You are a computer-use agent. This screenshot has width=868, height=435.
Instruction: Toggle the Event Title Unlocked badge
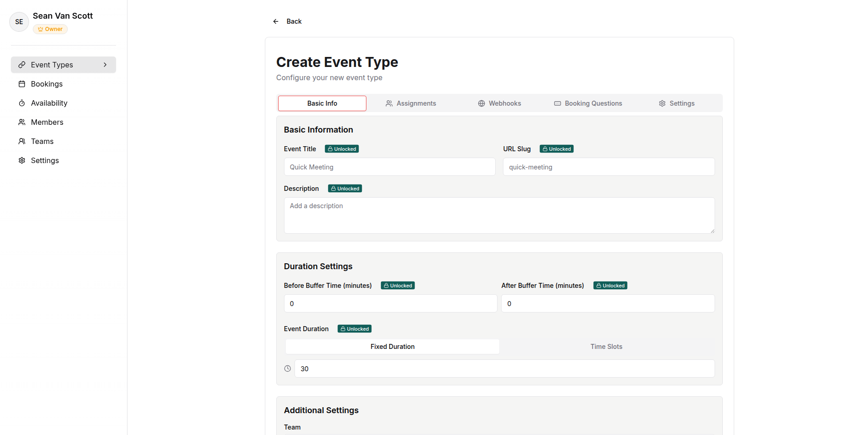[342, 149]
